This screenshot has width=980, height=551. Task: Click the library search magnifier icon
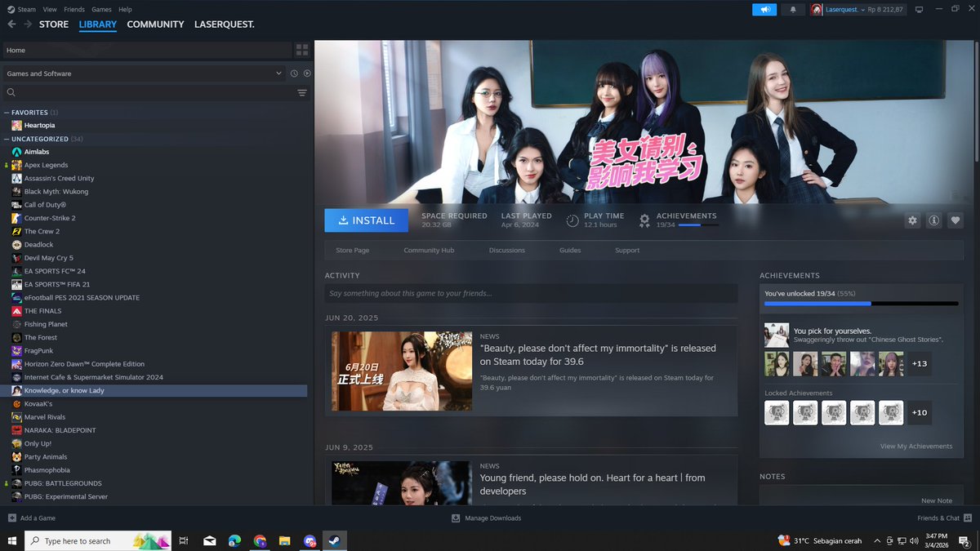(11, 93)
